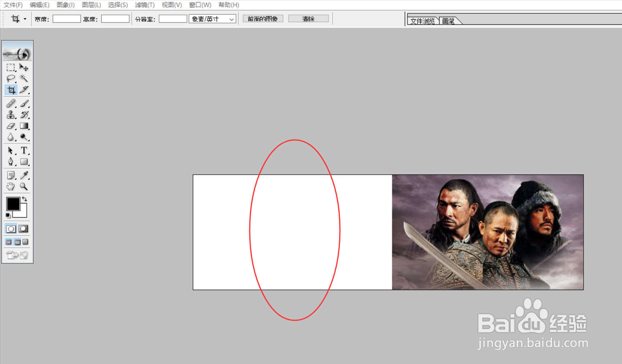The height and width of the screenshot is (364, 622).
Task: Select the Slice tool
Action: pos(24,90)
